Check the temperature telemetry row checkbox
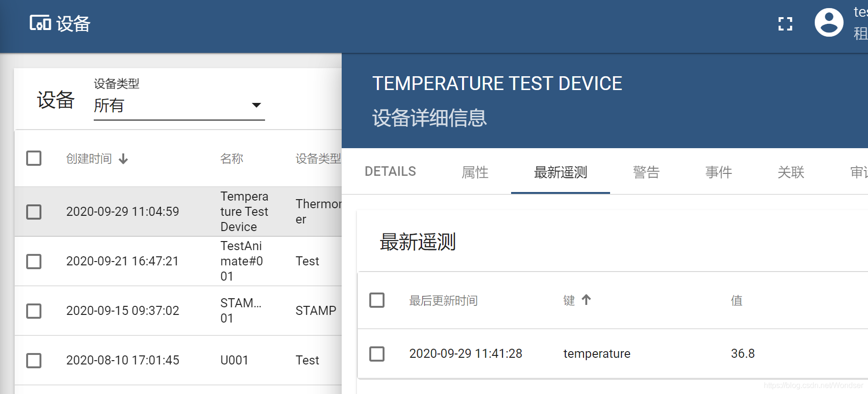This screenshot has width=868, height=394. coord(377,354)
